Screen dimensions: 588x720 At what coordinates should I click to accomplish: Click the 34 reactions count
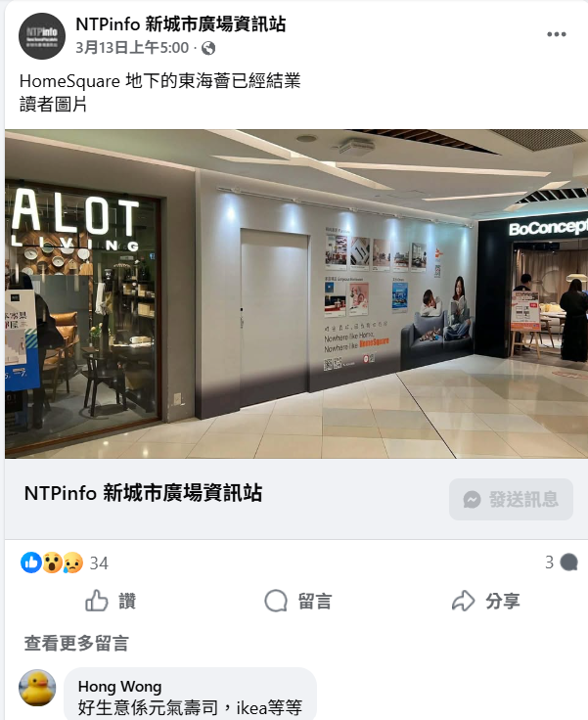point(99,563)
